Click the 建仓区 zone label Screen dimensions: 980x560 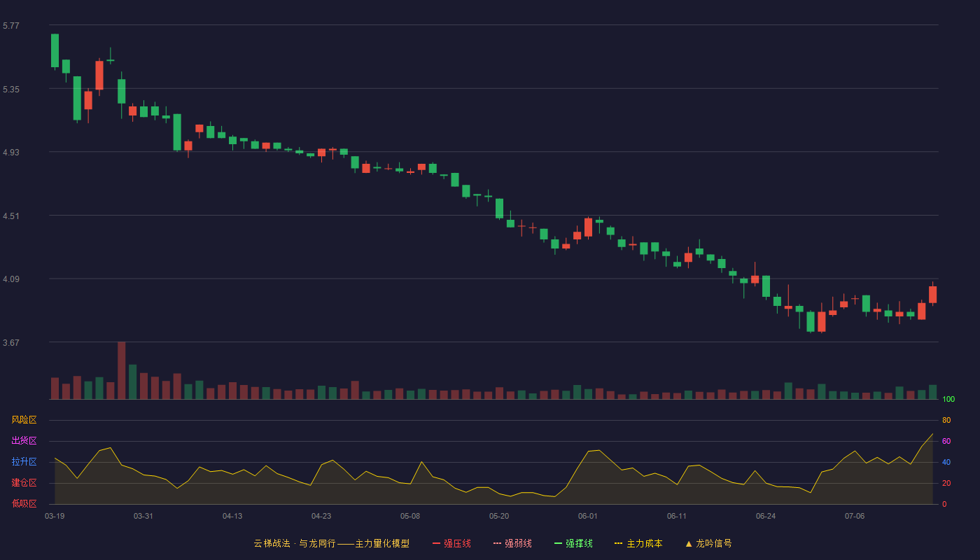click(x=24, y=483)
